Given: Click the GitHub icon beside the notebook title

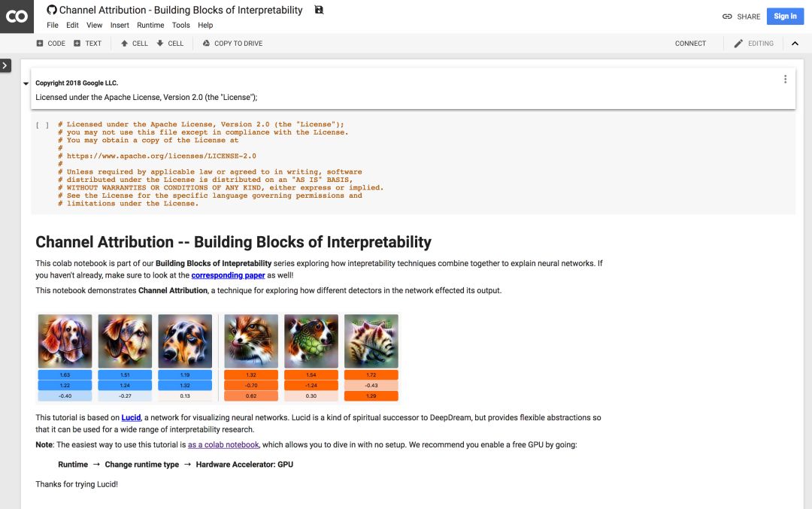Looking at the screenshot, I should [x=52, y=10].
